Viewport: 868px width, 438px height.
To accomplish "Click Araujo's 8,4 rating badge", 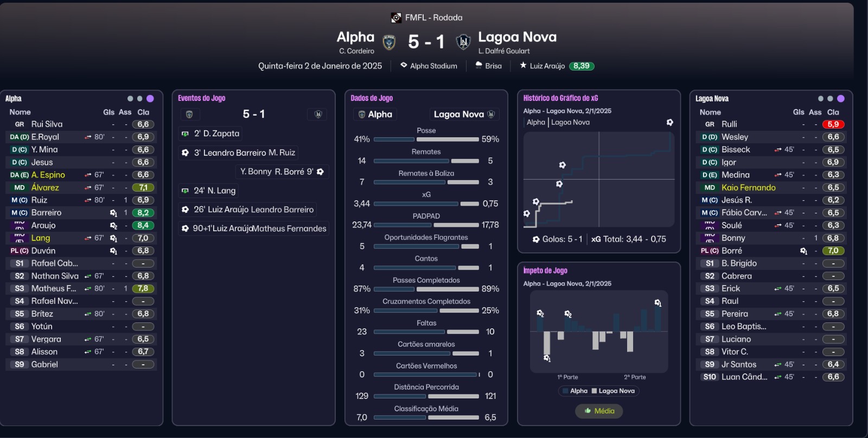I will tap(143, 225).
